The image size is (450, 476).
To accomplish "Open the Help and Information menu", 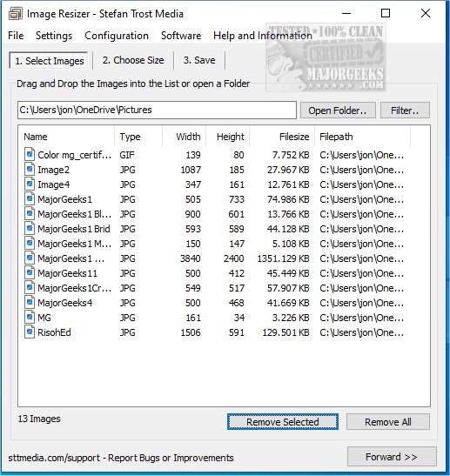I will pos(263,36).
